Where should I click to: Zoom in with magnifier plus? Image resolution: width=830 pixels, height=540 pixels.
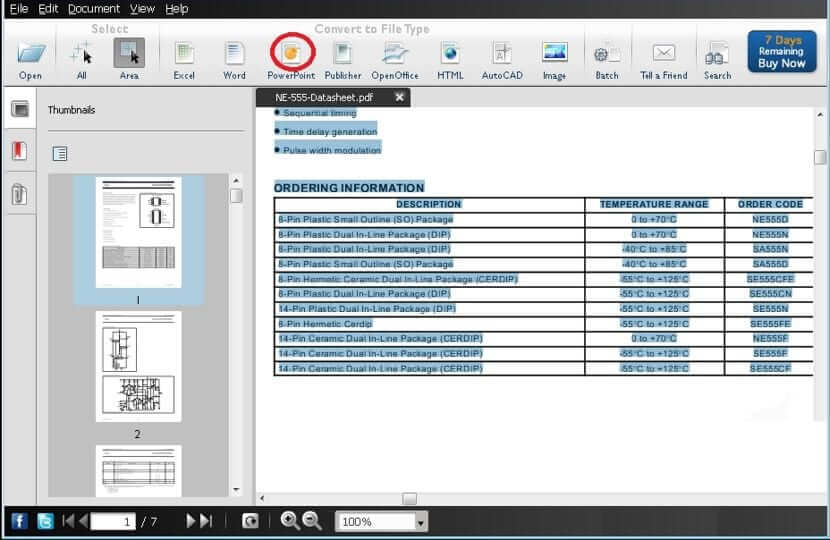[290, 521]
